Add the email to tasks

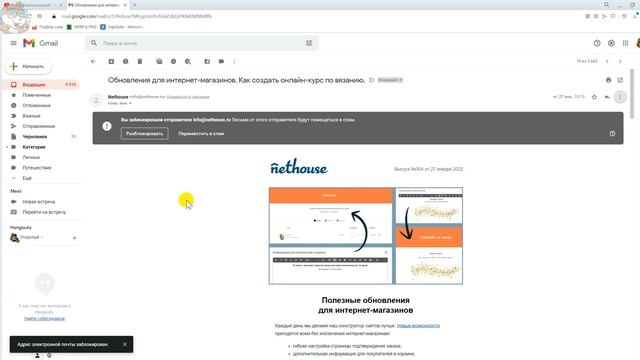coord(188,61)
